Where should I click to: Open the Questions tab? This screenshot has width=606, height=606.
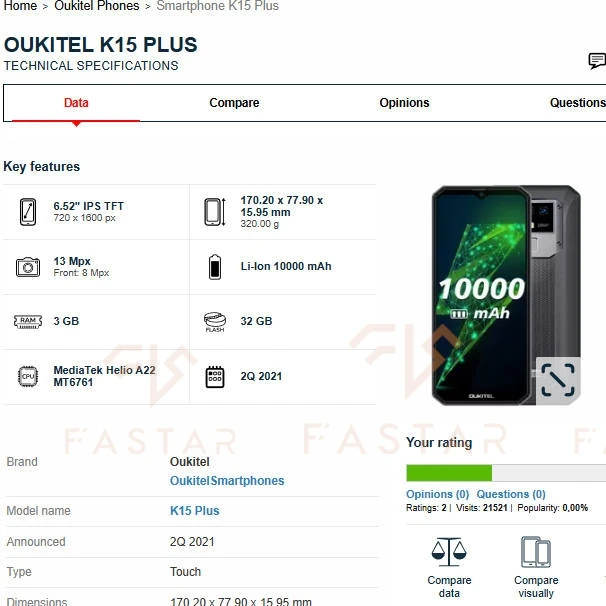577,103
